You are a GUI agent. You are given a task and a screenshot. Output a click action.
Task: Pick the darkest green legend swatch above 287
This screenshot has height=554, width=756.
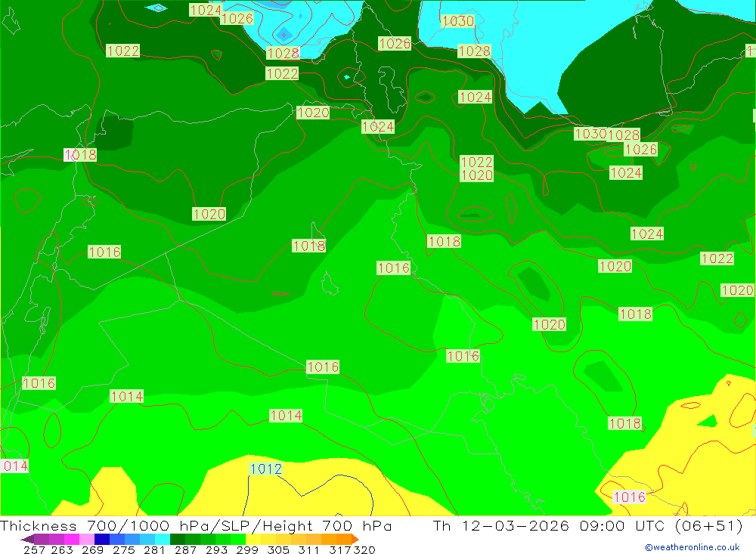[178, 539]
